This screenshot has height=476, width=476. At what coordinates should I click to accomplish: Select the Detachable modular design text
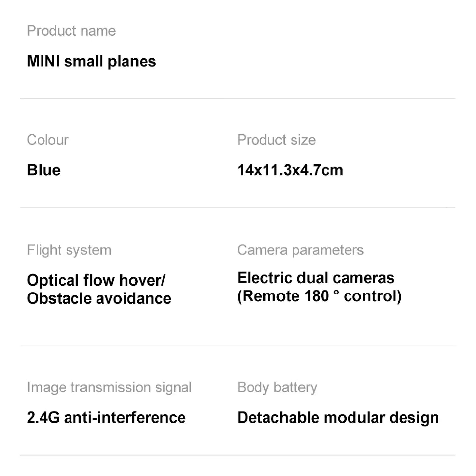click(338, 418)
